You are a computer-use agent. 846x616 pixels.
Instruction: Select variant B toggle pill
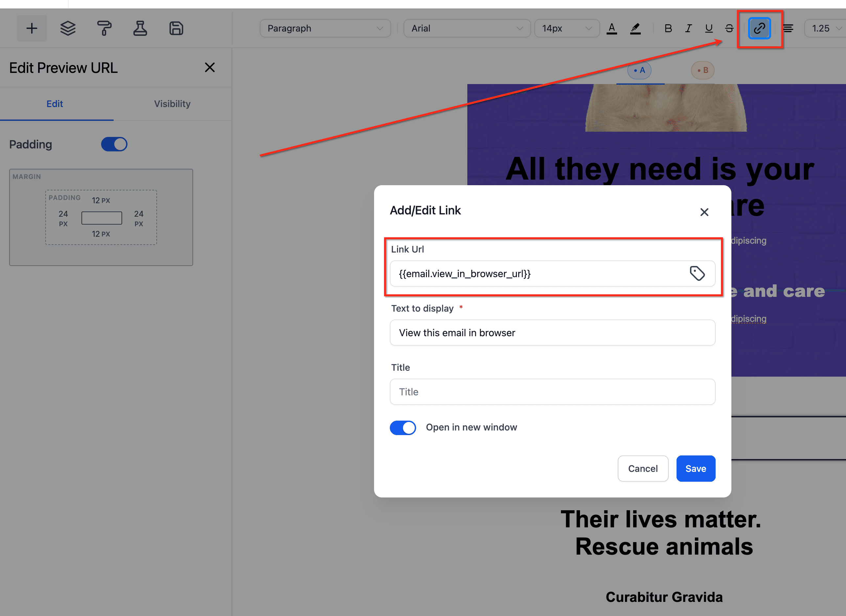702,70
